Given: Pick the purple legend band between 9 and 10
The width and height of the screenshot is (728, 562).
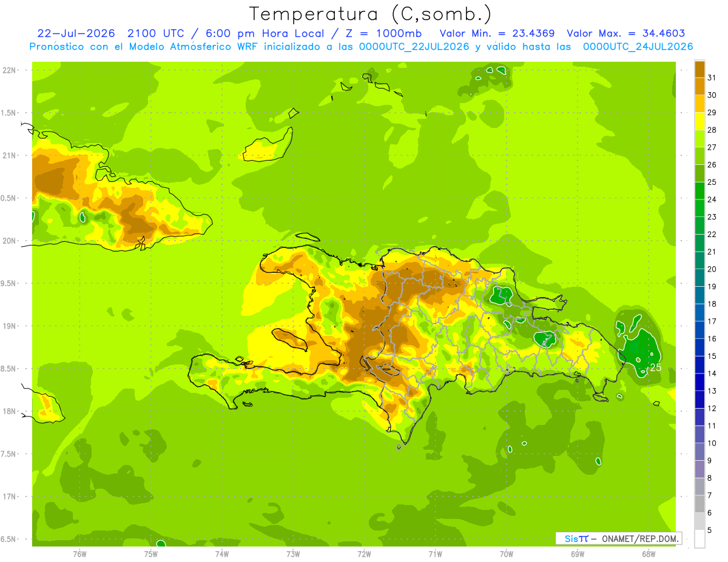Looking at the screenshot, I should click(699, 452).
